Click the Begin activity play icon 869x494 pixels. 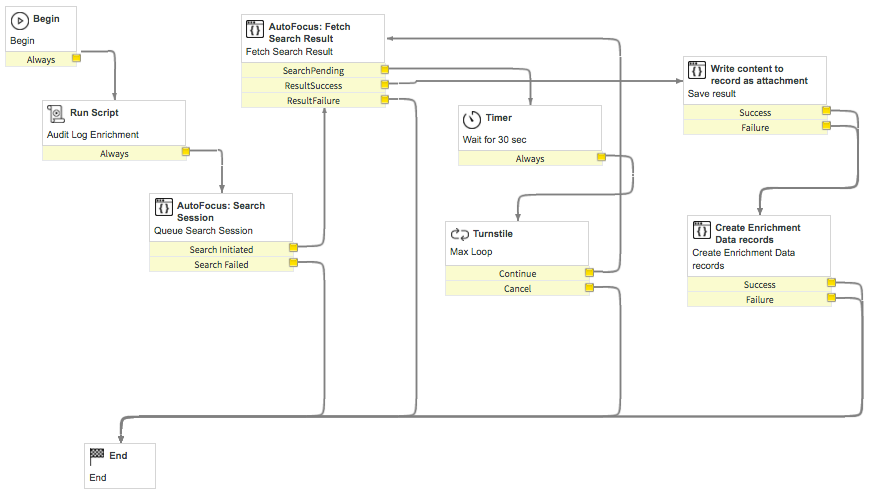pyautogui.click(x=20, y=21)
